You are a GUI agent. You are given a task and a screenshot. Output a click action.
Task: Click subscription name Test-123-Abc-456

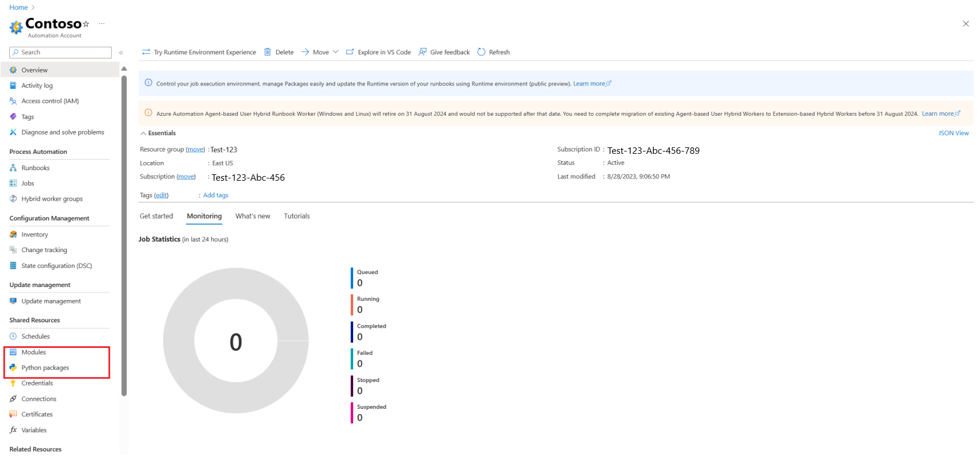pyautogui.click(x=249, y=178)
